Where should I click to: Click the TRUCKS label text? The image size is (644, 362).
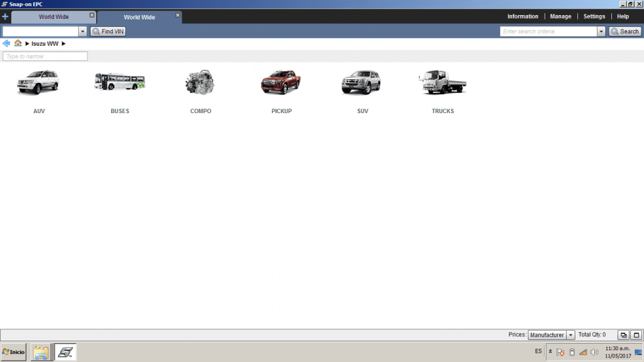click(x=443, y=111)
